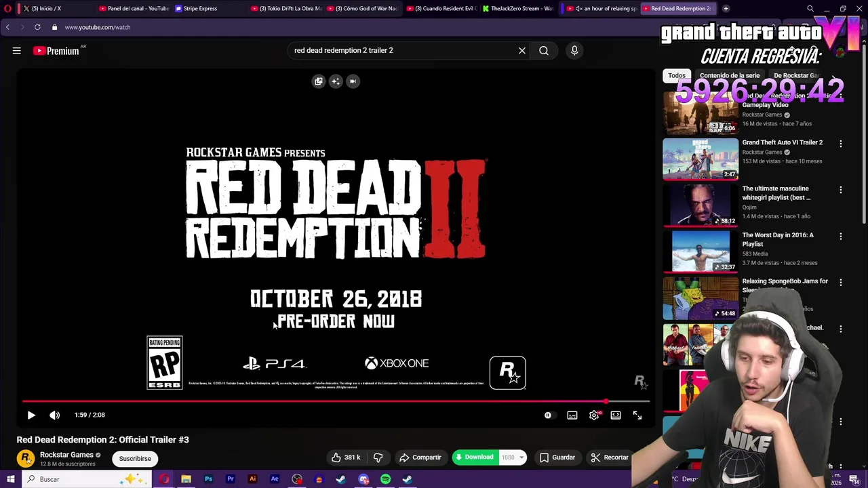Open Illustrator from the taskbar
The image size is (868, 488).
coord(253,479)
